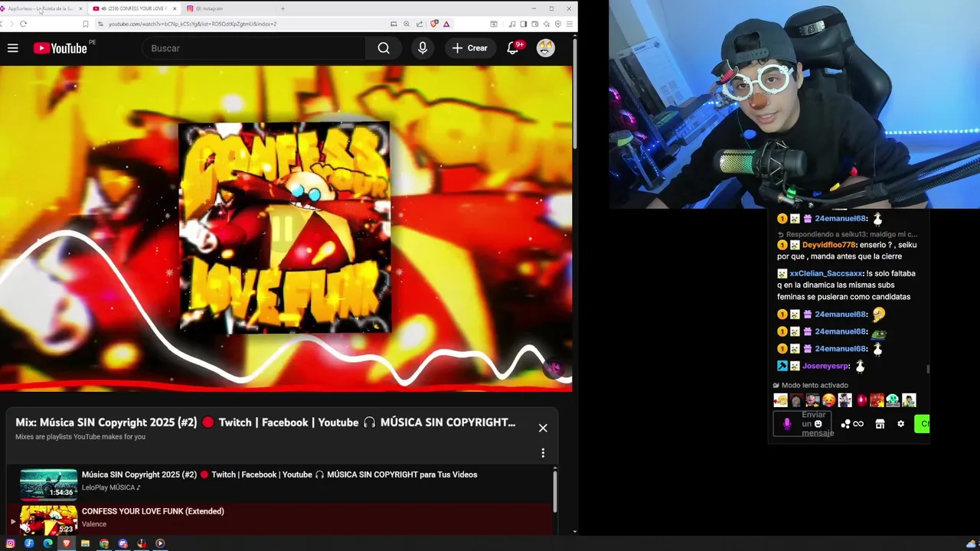Go to the YouTube home logo
980x551 pixels.
click(x=60, y=48)
